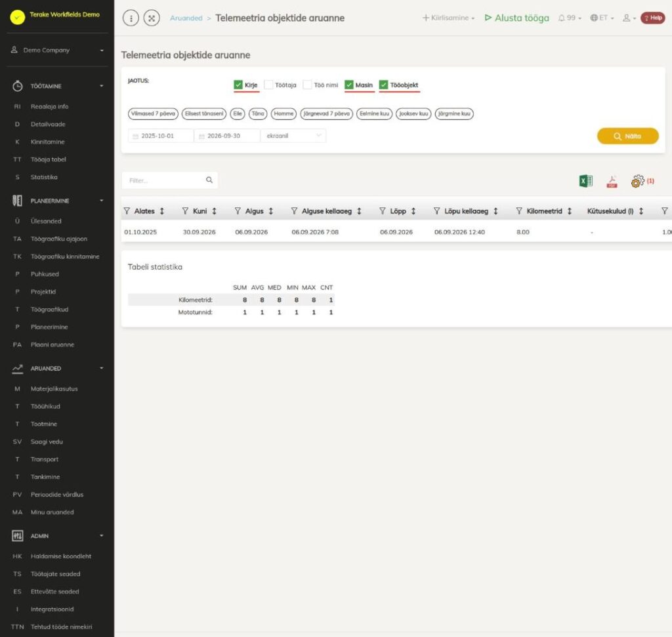Screen dimensions: 672x637
Task: Enable the Töötaja checkbox
Action: point(268,85)
